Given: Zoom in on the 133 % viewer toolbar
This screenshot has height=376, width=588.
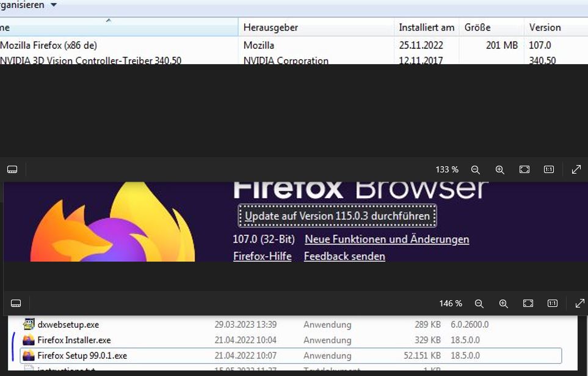Looking at the screenshot, I should click(499, 169).
